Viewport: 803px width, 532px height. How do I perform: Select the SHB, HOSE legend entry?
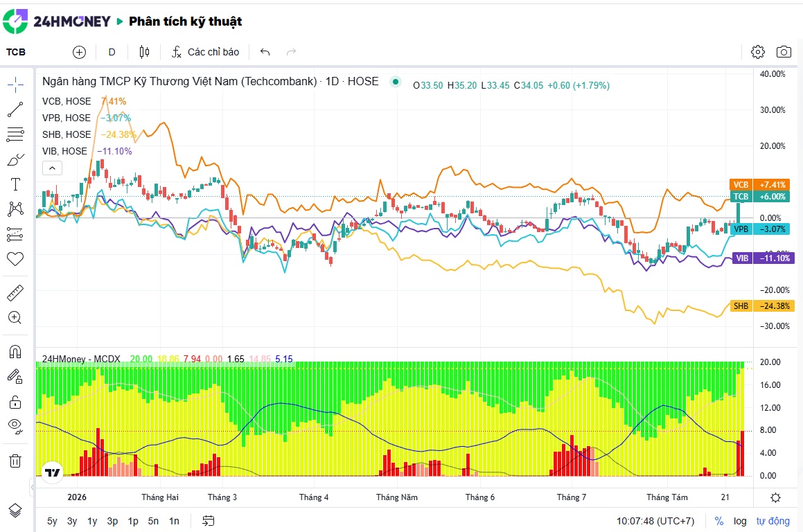[67, 134]
